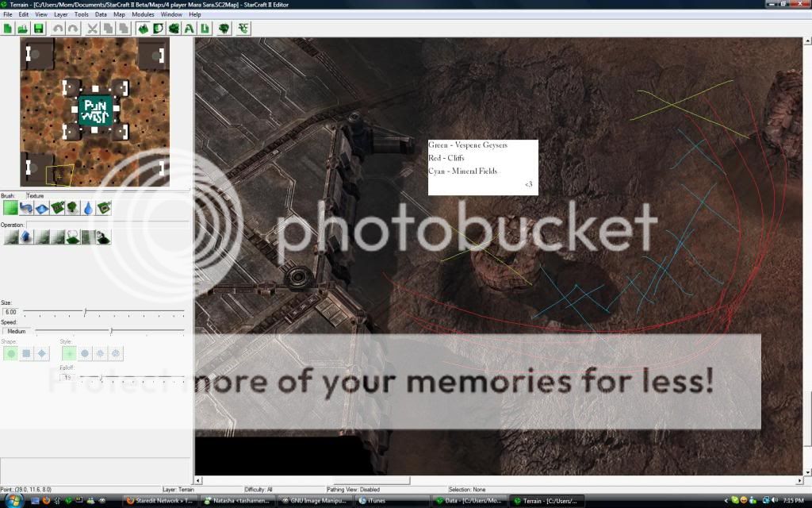Select the circle brush shape
Viewport: 812px width, 508px height.
[11, 353]
